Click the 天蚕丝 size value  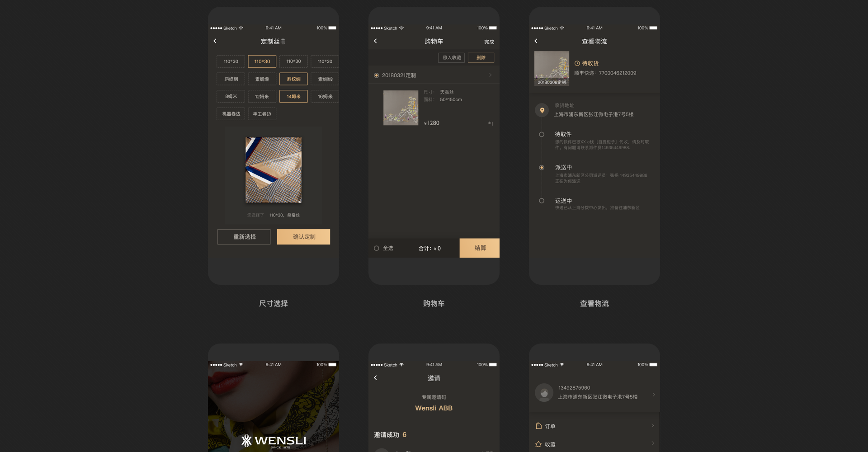tap(447, 92)
